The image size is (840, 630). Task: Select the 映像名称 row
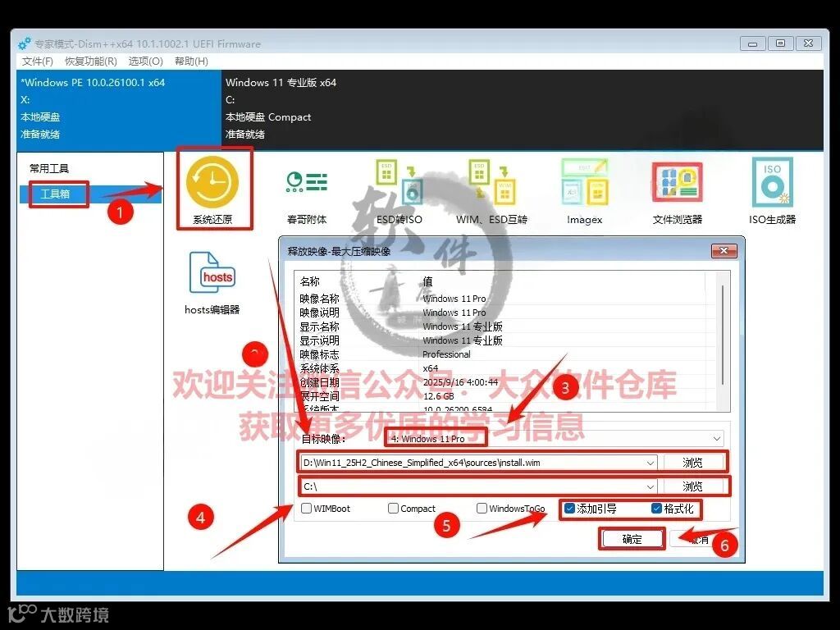506,299
